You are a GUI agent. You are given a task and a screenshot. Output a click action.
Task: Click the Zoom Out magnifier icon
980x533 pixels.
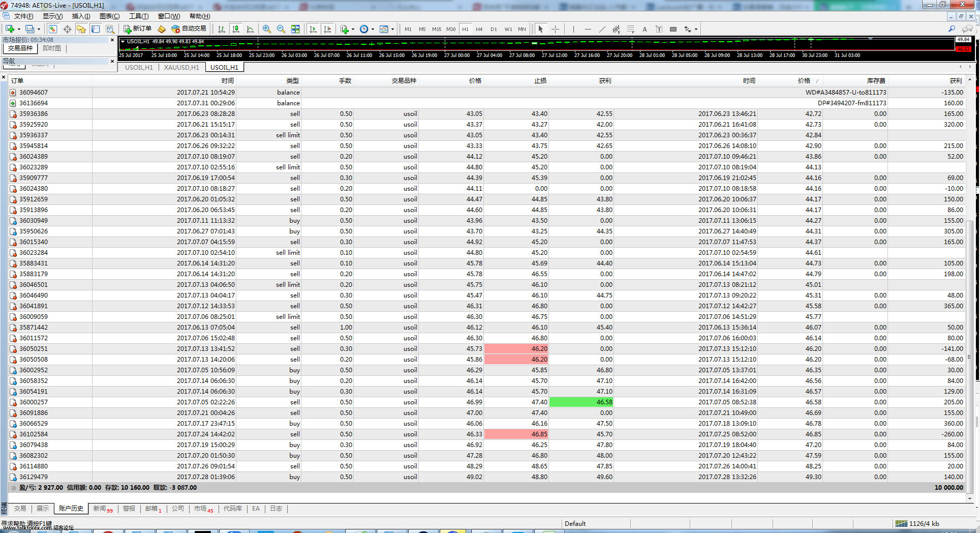click(281, 29)
